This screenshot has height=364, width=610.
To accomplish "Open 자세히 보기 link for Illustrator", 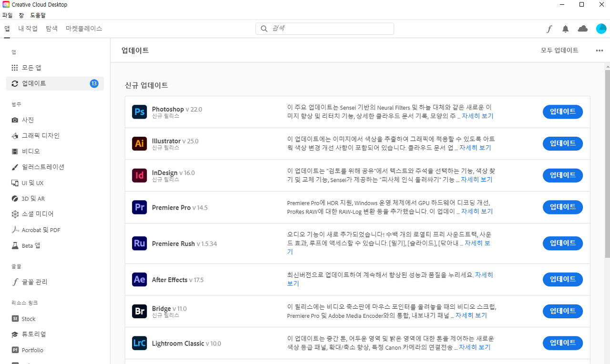I will 475,148.
